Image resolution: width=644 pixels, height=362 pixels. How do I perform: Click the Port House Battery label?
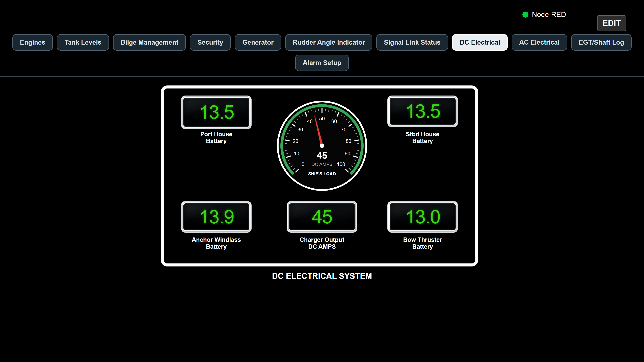(x=216, y=138)
